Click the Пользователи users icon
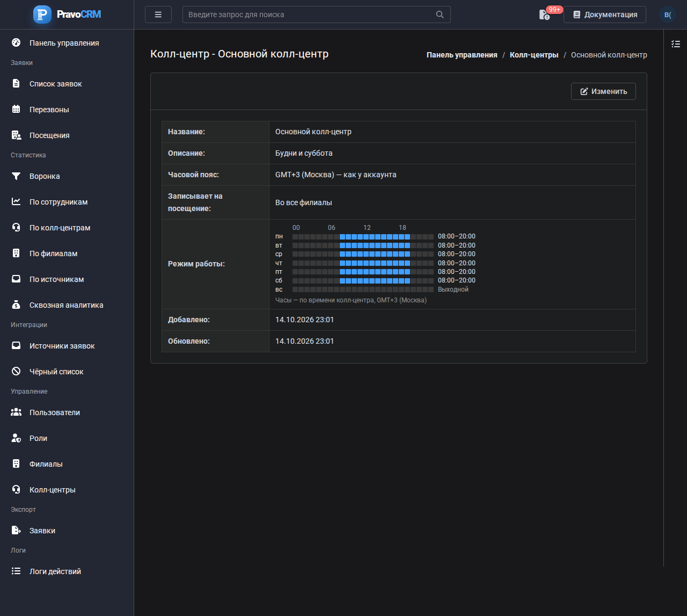The image size is (687, 616). 16,412
